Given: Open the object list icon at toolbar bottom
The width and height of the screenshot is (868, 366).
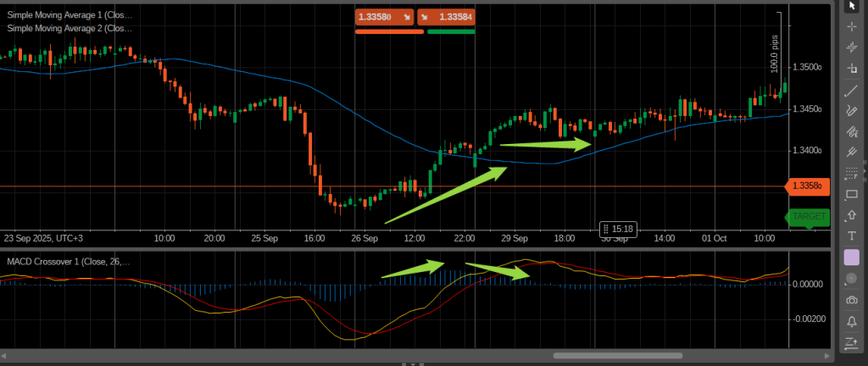Looking at the screenshot, I should [852, 342].
